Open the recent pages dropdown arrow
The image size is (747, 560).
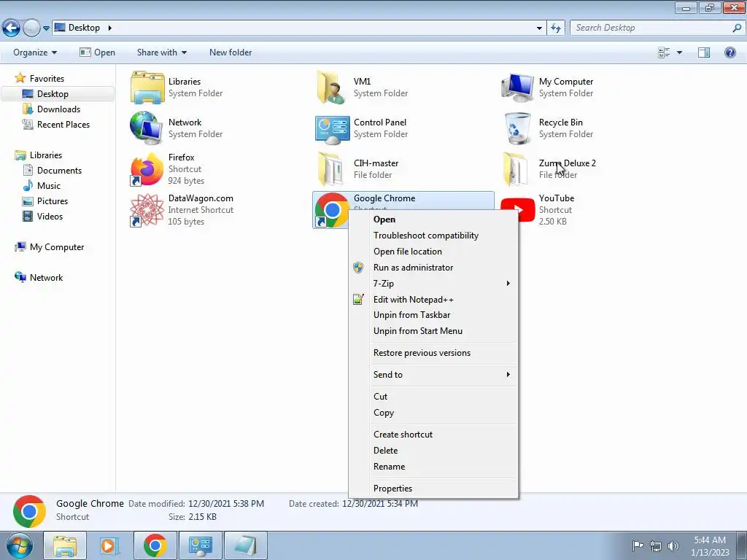[x=46, y=28]
